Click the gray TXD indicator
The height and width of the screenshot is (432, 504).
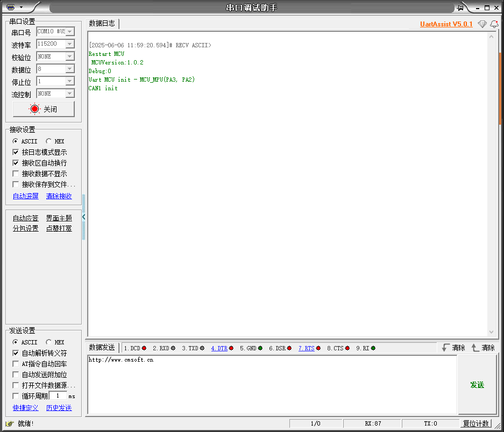click(202, 348)
